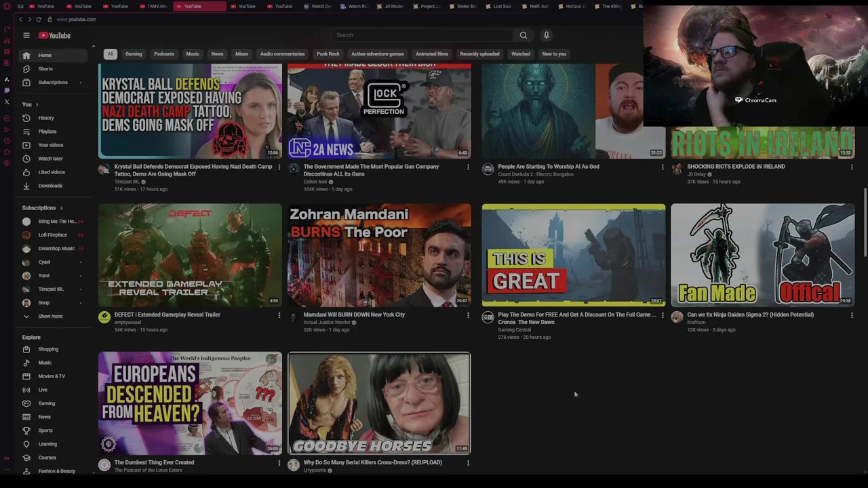The width and height of the screenshot is (868, 488).
Task: Open Home in the sidebar
Action: pos(53,55)
